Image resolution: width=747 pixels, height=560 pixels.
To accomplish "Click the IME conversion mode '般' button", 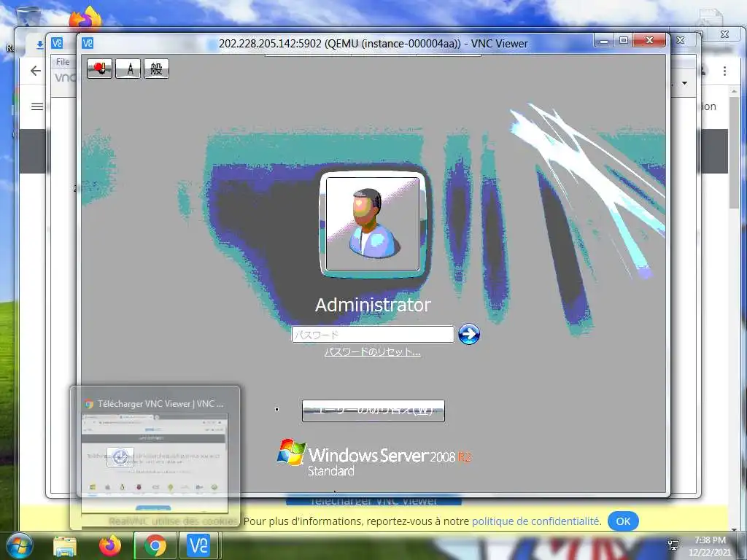I will pyautogui.click(x=156, y=69).
